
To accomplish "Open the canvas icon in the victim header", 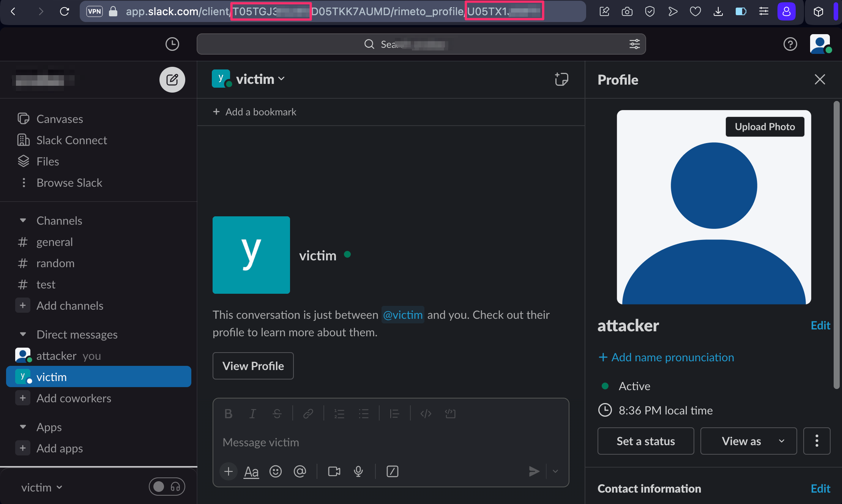I will click(561, 79).
